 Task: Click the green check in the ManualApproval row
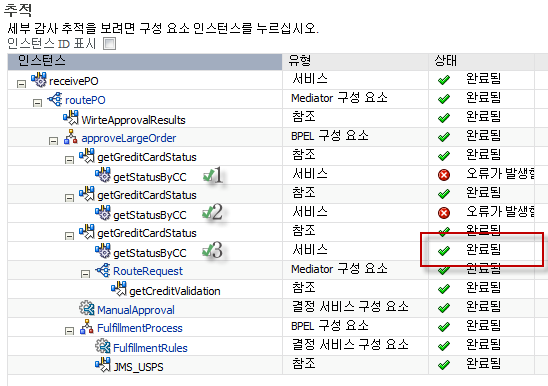click(x=444, y=308)
